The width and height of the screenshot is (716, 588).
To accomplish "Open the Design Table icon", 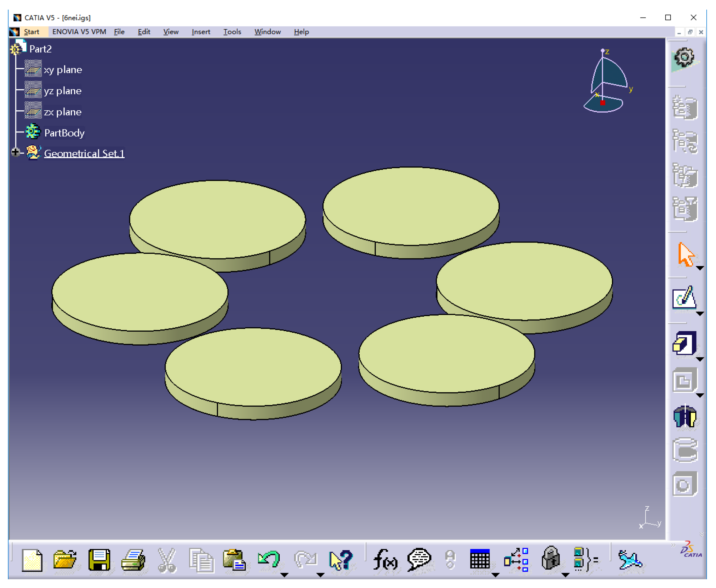I will coord(480,559).
